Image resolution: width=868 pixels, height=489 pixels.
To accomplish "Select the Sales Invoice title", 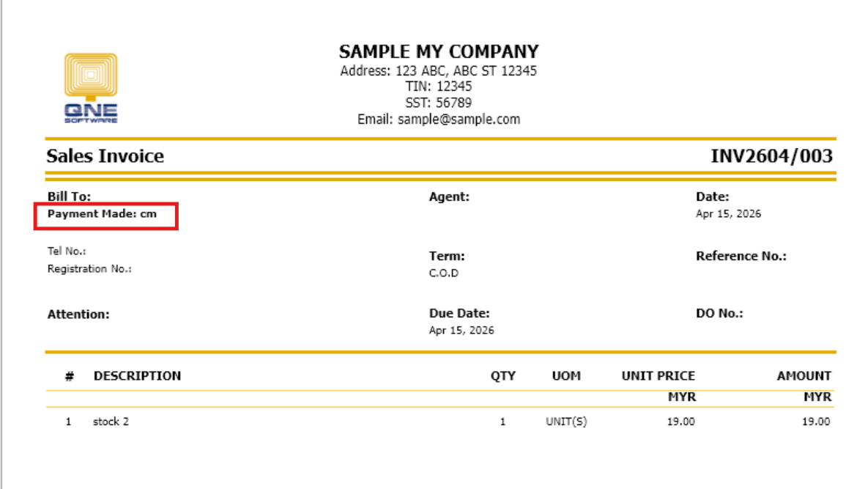I will tap(105, 156).
